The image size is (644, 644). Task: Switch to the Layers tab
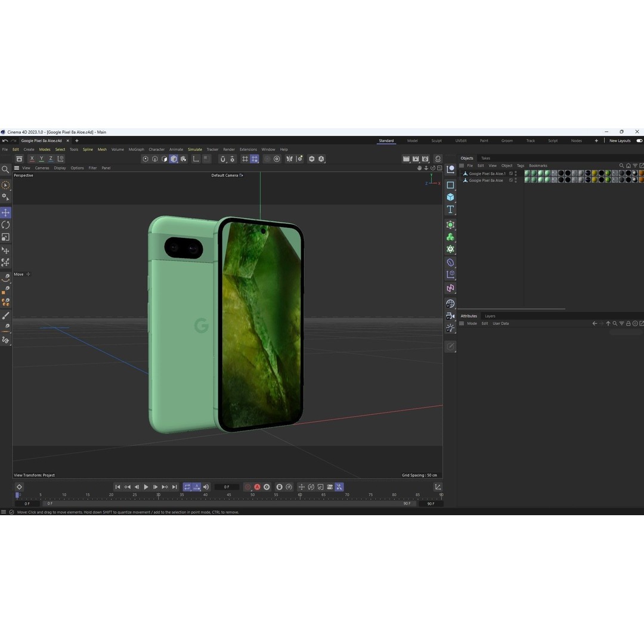(x=490, y=316)
